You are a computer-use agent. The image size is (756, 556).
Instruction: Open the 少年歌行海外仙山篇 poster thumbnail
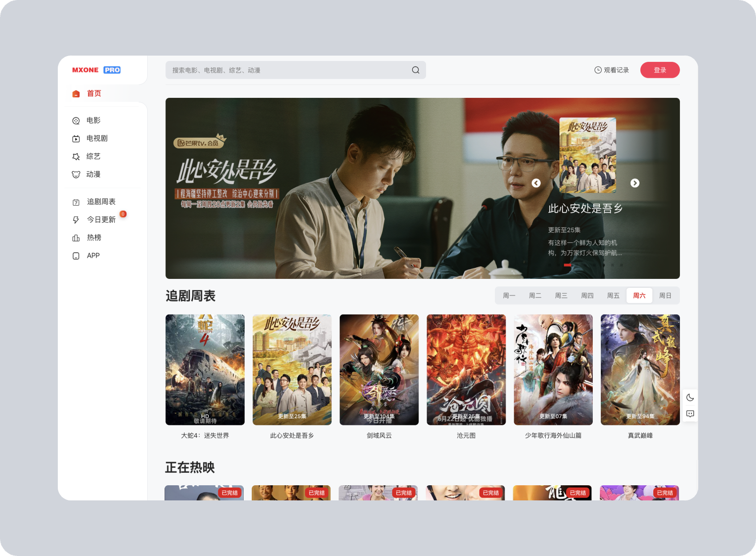click(553, 370)
